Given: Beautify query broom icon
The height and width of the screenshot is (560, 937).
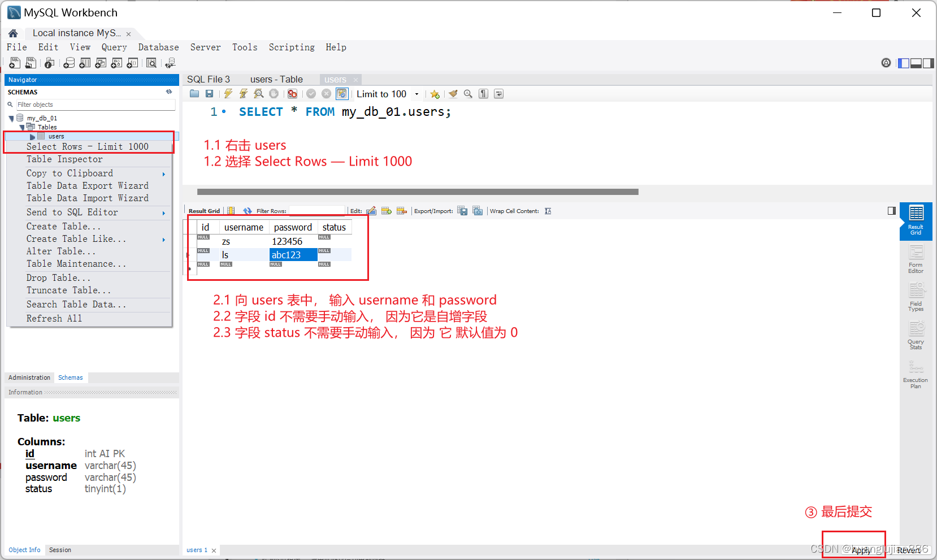Looking at the screenshot, I should tap(453, 94).
